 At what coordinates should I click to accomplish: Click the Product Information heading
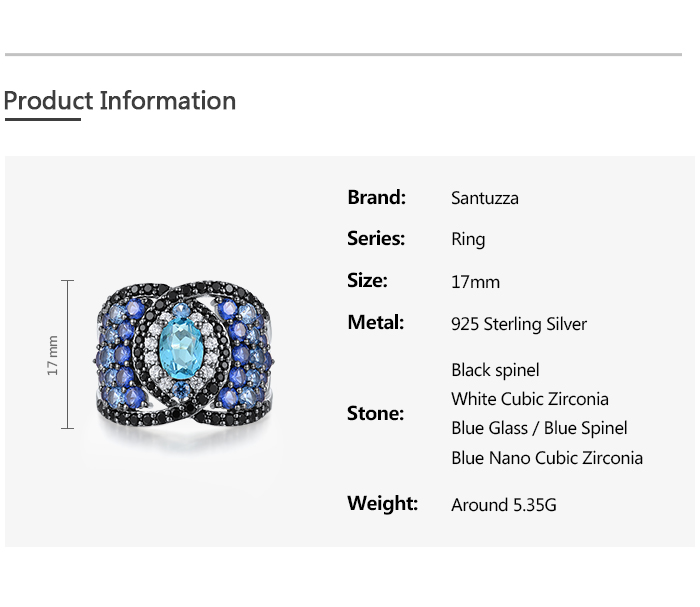[x=120, y=101]
